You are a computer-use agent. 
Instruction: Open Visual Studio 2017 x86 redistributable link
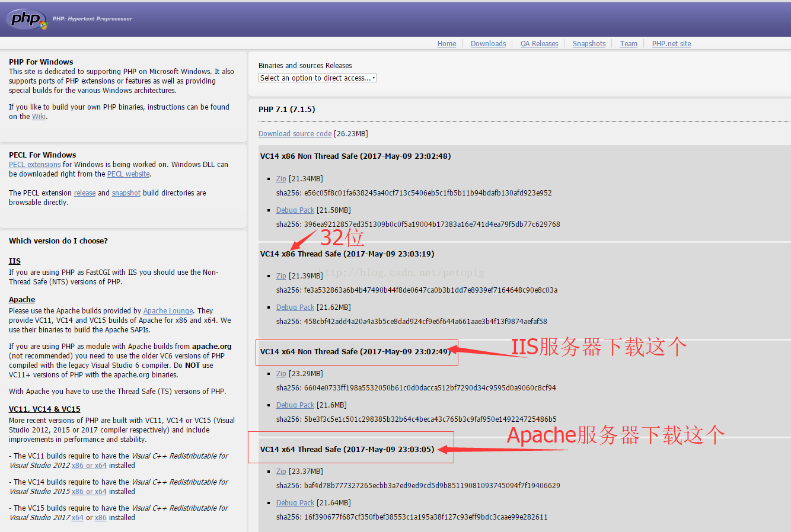coord(101,518)
